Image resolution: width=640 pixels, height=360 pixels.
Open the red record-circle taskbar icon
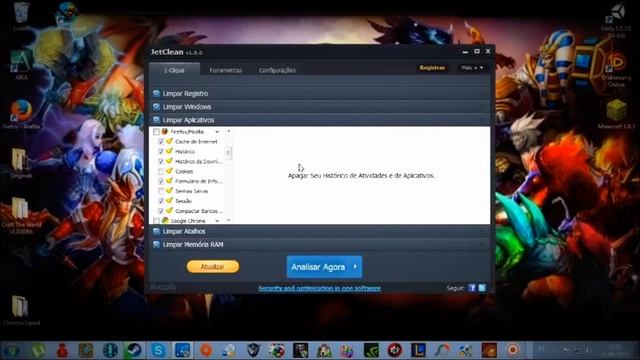[x=513, y=350]
